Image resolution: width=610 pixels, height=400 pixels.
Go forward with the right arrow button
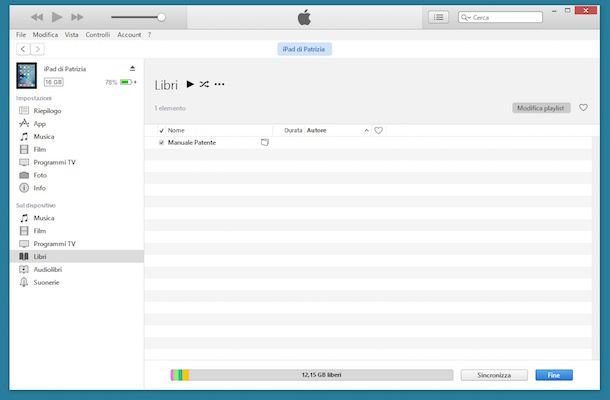(37, 49)
